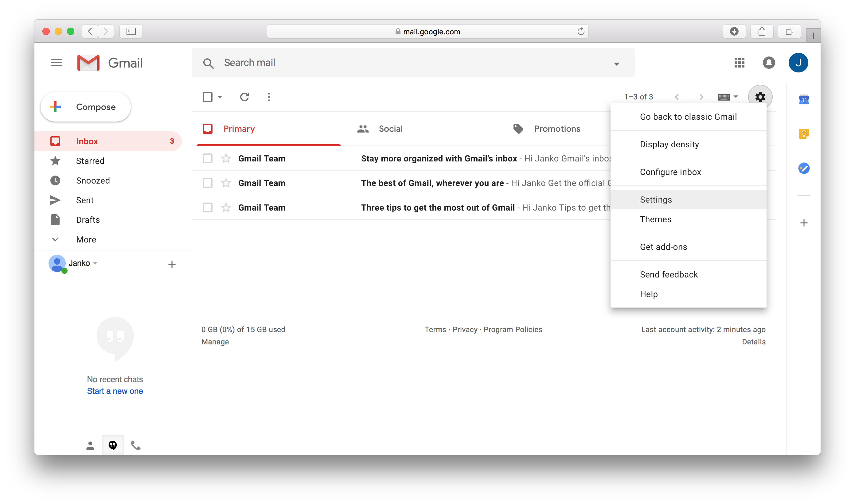Open the Janko status dropdown

96,263
